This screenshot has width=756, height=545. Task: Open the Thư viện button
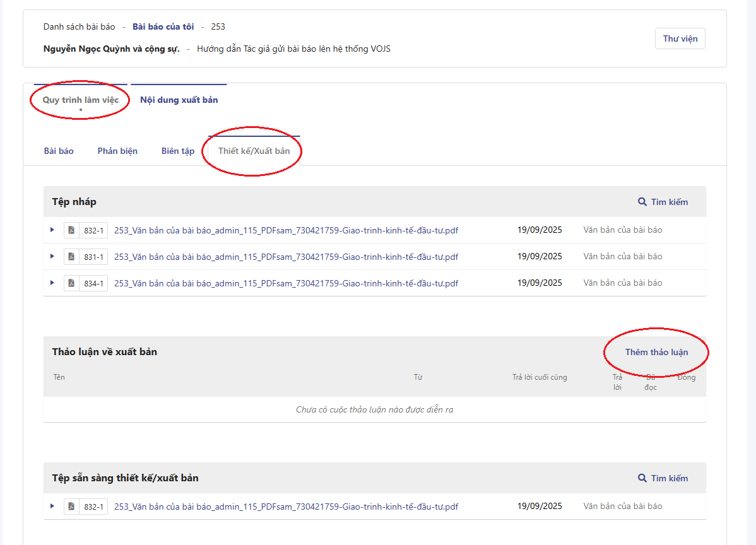[x=680, y=38]
